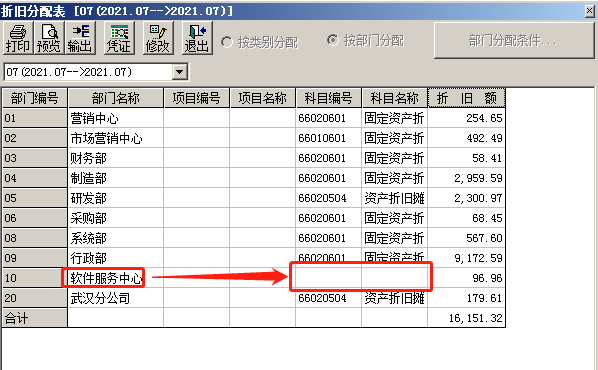Select row header 03
This screenshot has width=598, height=370.
[35, 158]
